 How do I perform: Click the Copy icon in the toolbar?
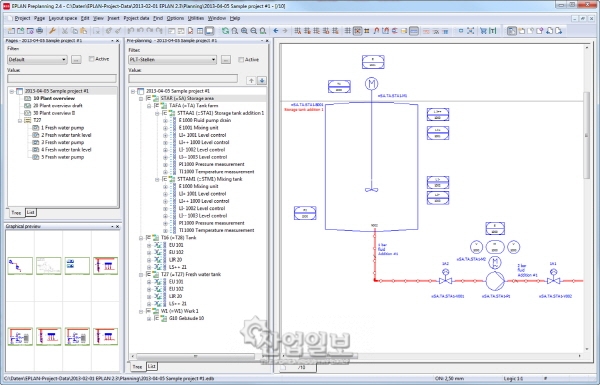(74, 31)
